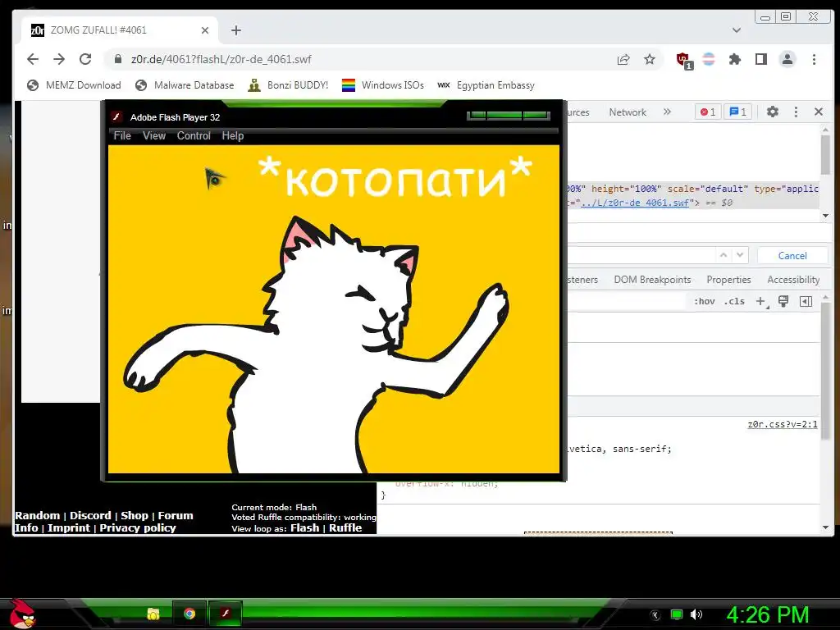View loop as Ruffle link
Screen dimensions: 840x630
click(x=345, y=527)
